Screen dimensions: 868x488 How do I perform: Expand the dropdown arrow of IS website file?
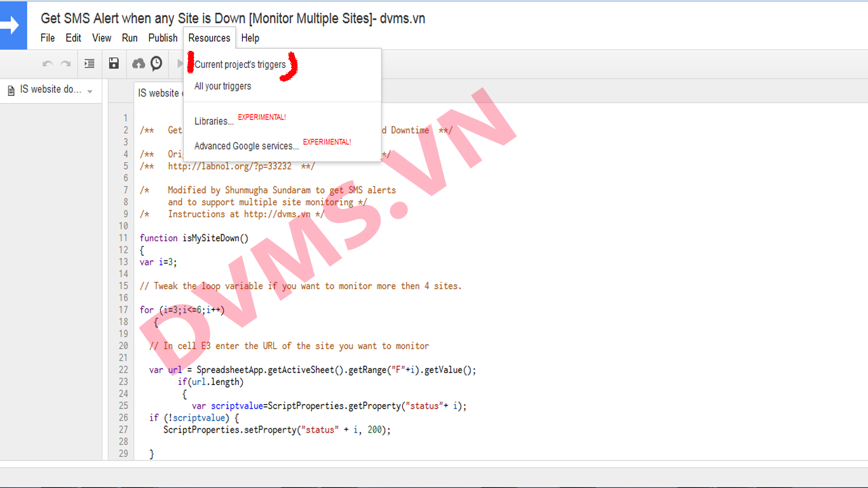[x=90, y=91]
